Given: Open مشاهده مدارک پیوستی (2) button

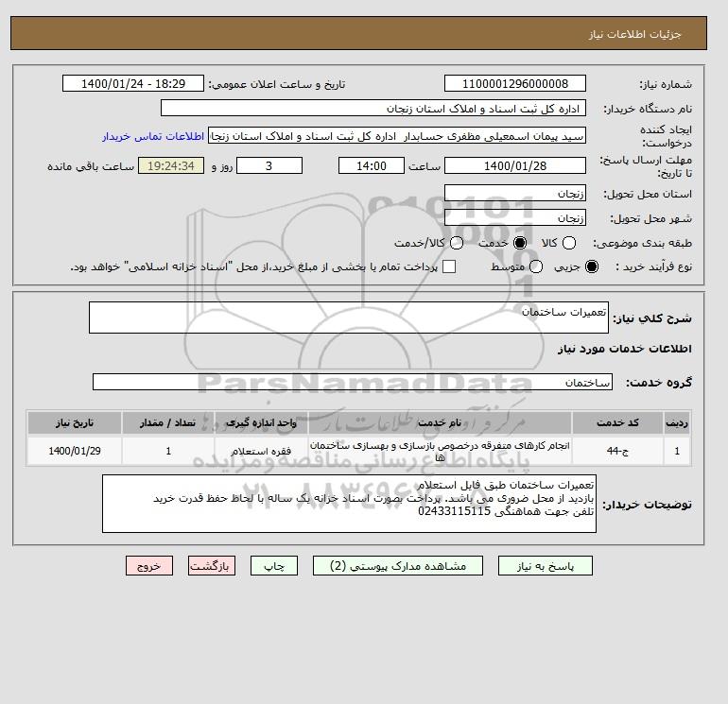Looking at the screenshot, I should (x=398, y=566).
